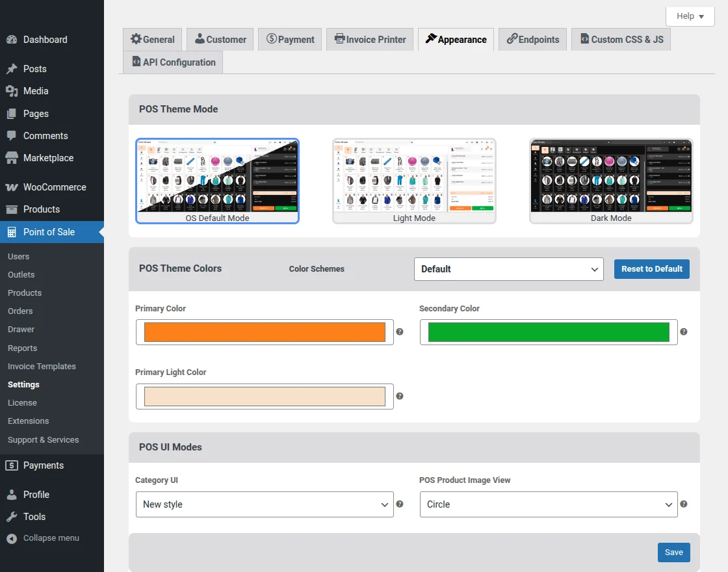Click the WooCommerce menu label

tap(55, 187)
